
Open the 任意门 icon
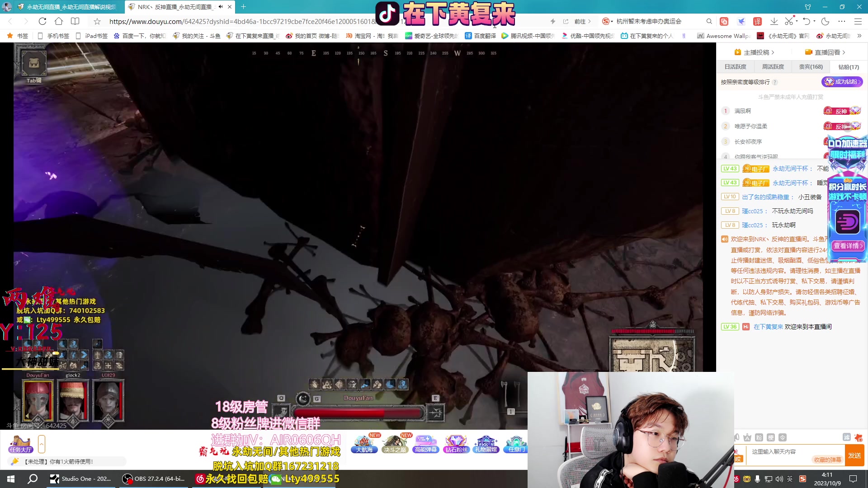point(516,444)
